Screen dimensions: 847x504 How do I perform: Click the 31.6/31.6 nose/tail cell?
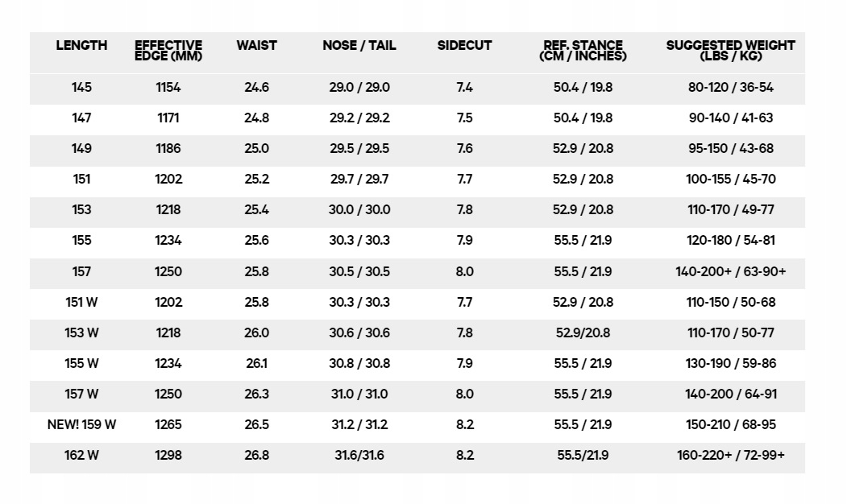coord(359,455)
